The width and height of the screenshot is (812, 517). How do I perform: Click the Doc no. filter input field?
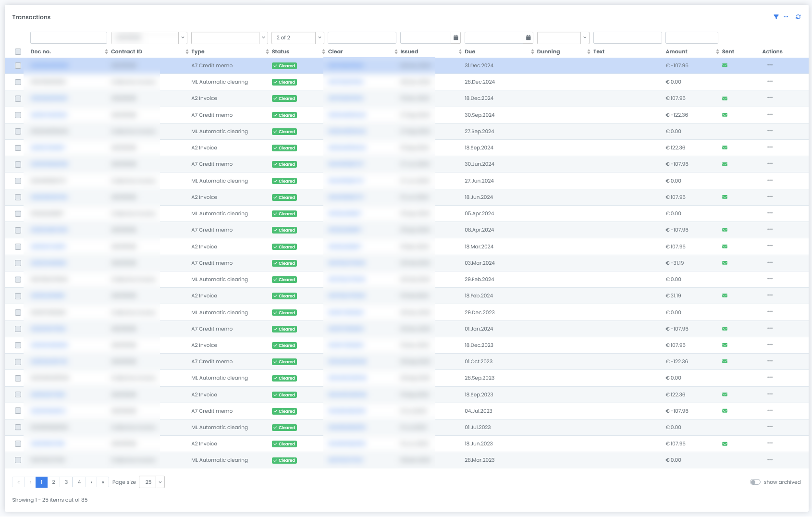click(69, 37)
